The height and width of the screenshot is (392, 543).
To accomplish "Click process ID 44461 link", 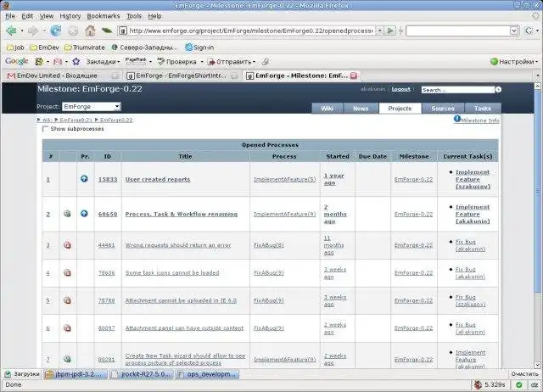I will tap(106, 245).
